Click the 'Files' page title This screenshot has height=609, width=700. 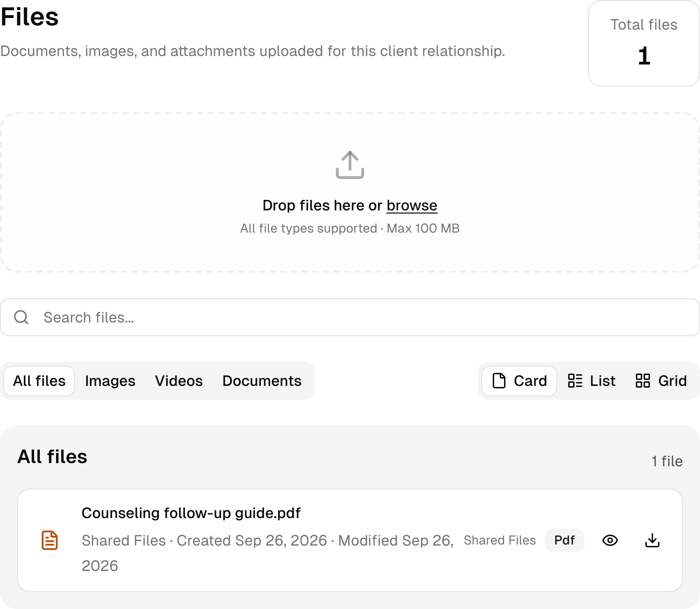coord(30,17)
